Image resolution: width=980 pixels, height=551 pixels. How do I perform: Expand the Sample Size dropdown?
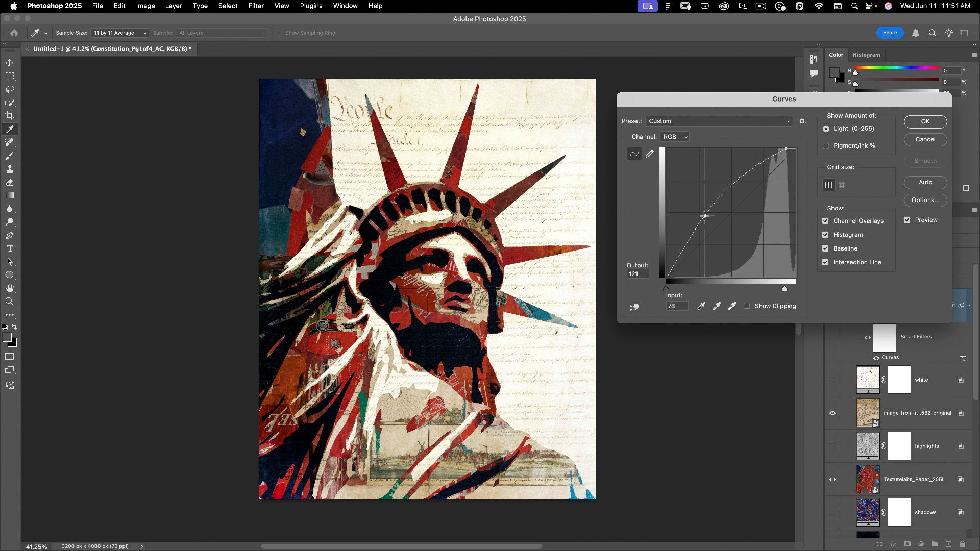pyautogui.click(x=119, y=33)
